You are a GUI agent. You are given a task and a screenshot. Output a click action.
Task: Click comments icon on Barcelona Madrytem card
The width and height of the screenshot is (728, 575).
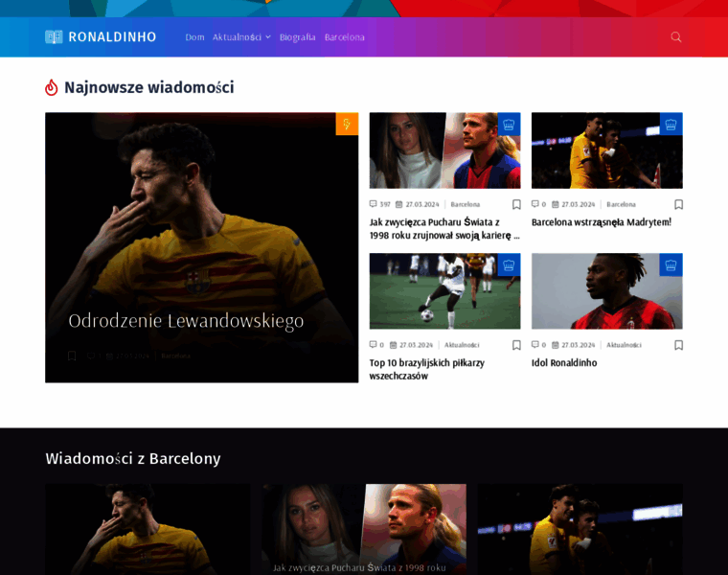pyautogui.click(x=535, y=204)
